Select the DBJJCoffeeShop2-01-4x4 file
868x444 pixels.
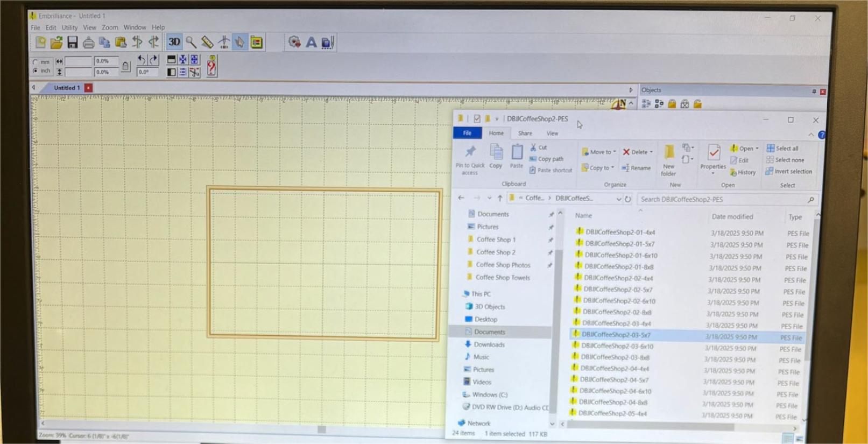[620, 232]
